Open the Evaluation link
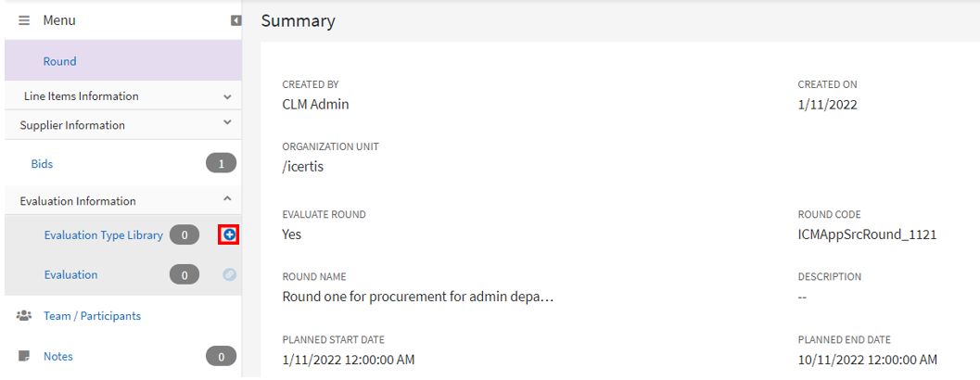The image size is (980, 380). point(70,274)
